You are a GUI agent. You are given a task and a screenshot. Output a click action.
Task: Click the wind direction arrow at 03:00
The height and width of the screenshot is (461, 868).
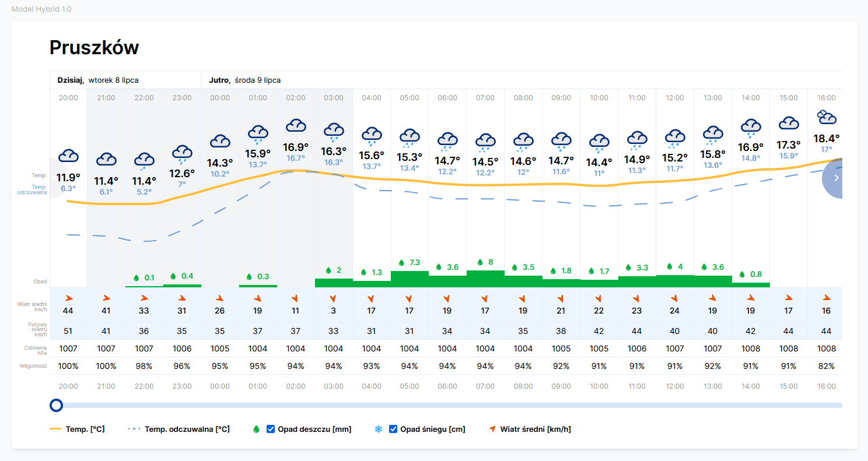(x=334, y=298)
